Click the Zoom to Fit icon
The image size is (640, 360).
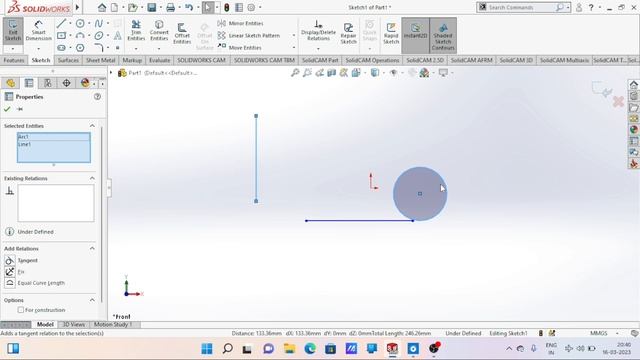(x=295, y=73)
